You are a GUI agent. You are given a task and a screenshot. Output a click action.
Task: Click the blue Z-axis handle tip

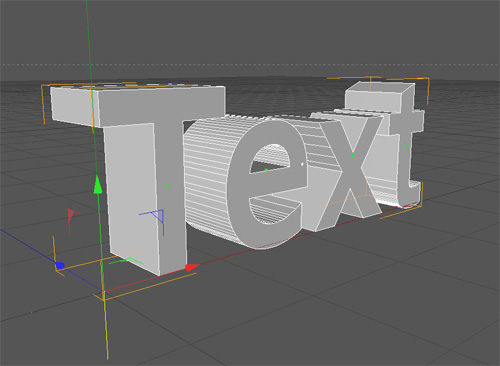(60, 266)
